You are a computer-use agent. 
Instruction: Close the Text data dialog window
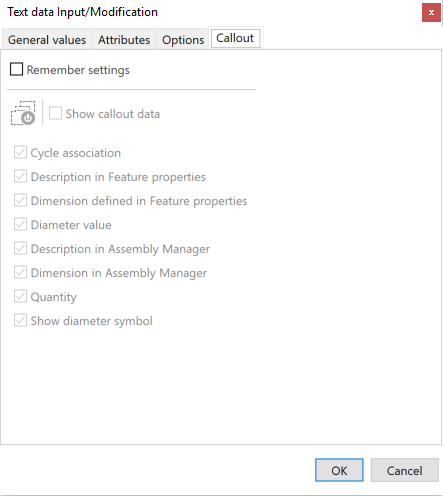(x=431, y=13)
